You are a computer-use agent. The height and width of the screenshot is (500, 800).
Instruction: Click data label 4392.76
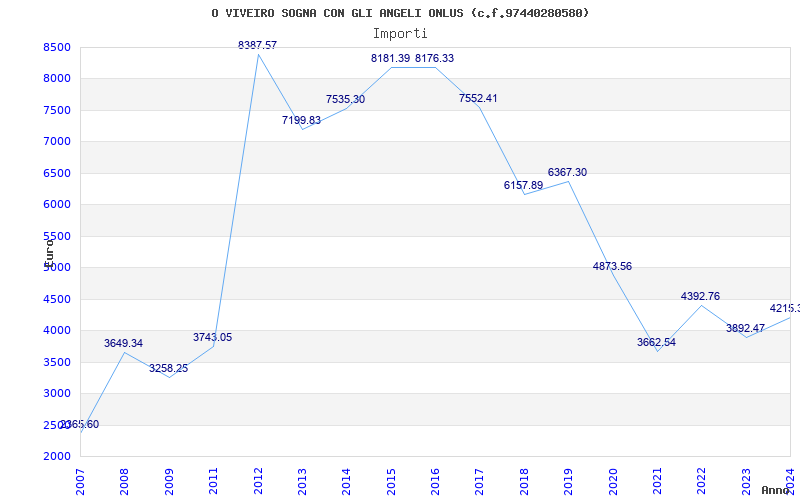point(701,296)
